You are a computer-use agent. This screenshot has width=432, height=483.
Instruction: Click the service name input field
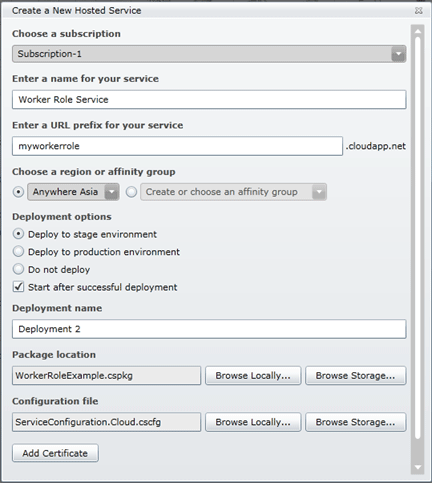(x=209, y=99)
